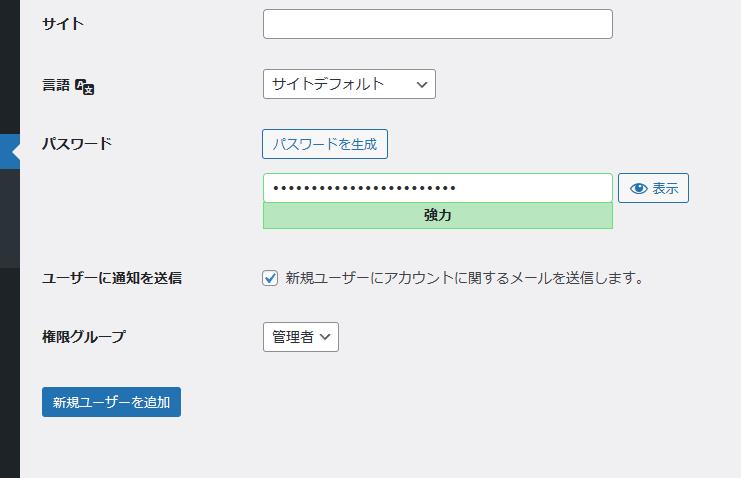The image size is (741, 478).
Task: Click the 表示 button label
Action: (x=665, y=188)
